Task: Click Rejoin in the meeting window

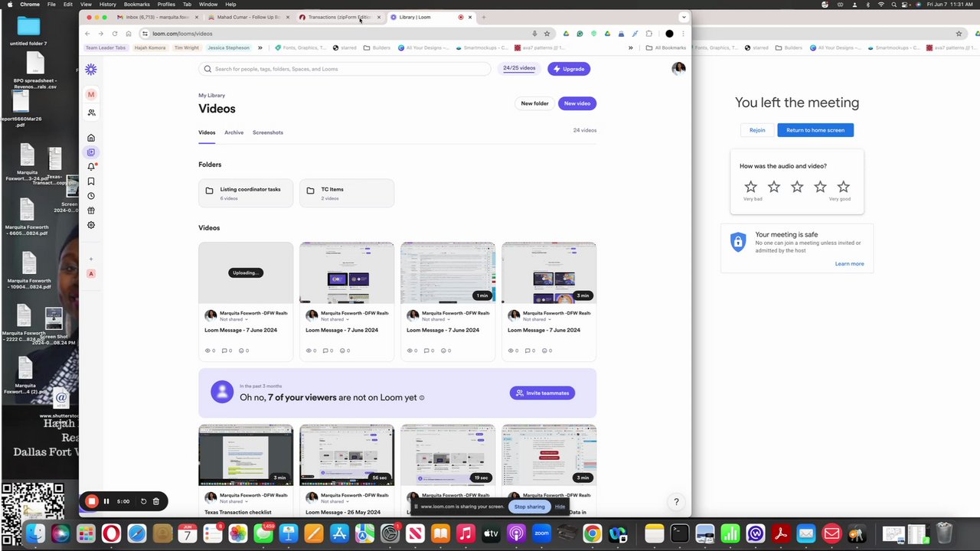Action: (x=757, y=130)
